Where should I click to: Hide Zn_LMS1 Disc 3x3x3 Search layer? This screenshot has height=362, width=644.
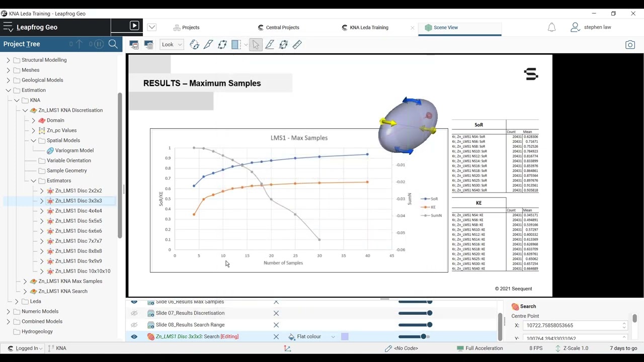134,336
